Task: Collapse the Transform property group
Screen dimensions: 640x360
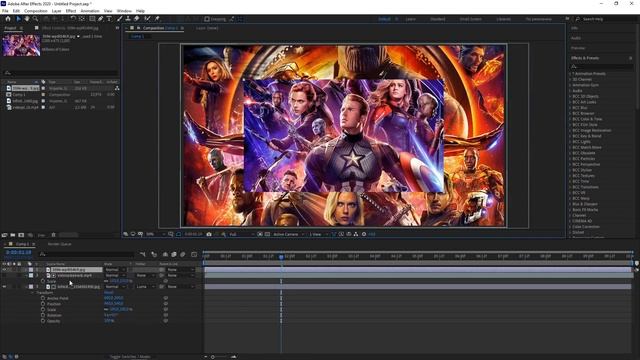Action: point(32,293)
